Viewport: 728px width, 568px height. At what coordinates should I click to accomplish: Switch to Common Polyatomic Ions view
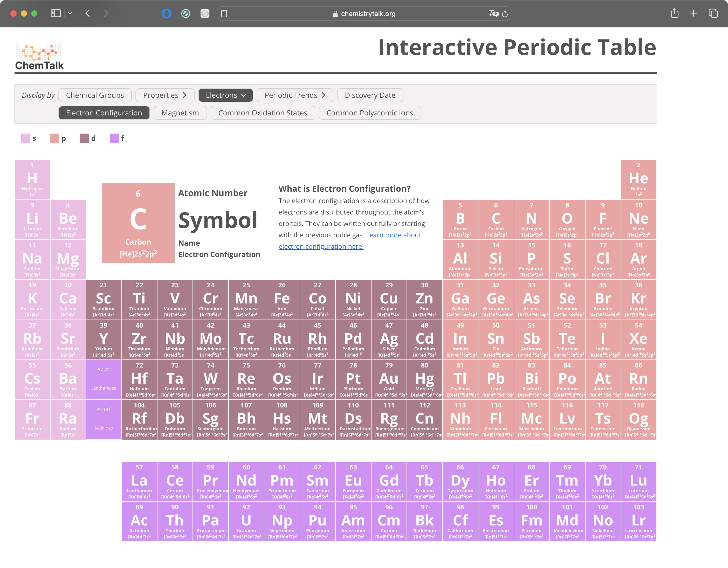pos(370,113)
